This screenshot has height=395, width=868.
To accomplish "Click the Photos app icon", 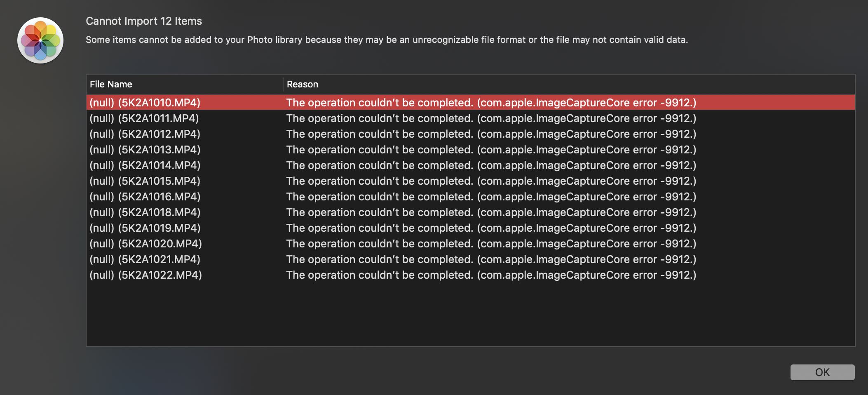I will (x=40, y=40).
